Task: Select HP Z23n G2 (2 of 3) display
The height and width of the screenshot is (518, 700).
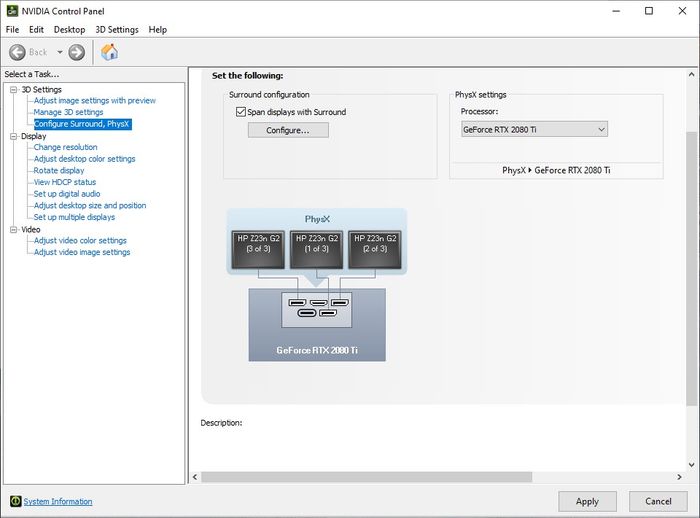Action: 375,249
